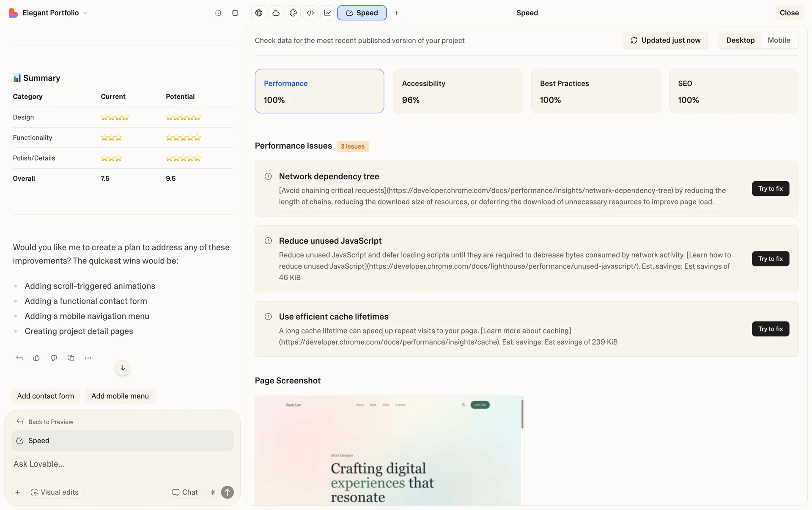Select the Best Practices score card

(595, 91)
